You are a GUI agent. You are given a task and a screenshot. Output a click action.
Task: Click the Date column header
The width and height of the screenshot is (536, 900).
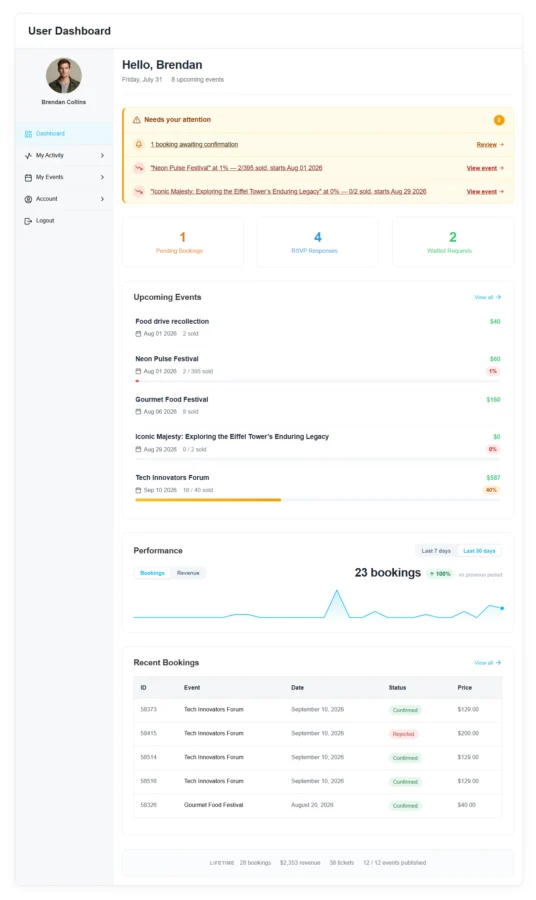[x=297, y=688]
